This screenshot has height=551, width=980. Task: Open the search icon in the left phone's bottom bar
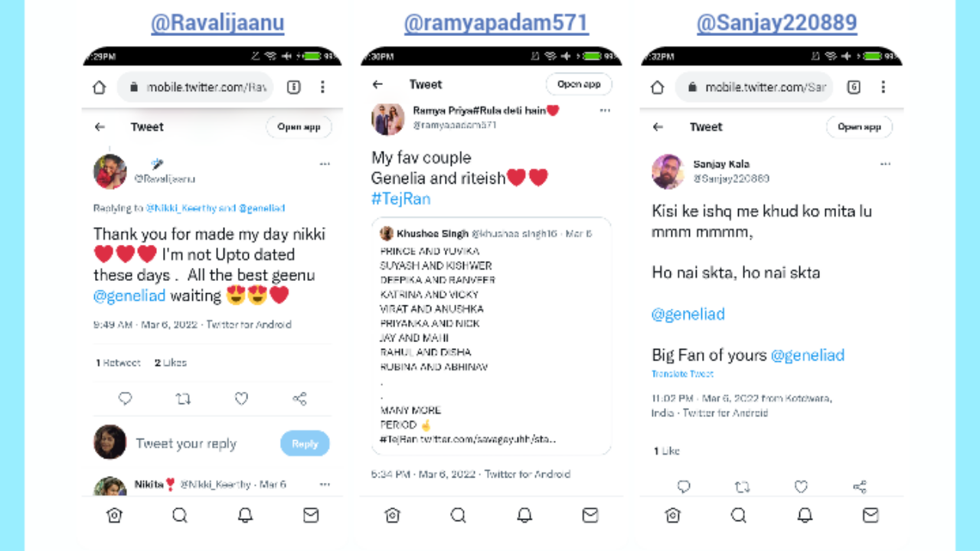(180, 515)
